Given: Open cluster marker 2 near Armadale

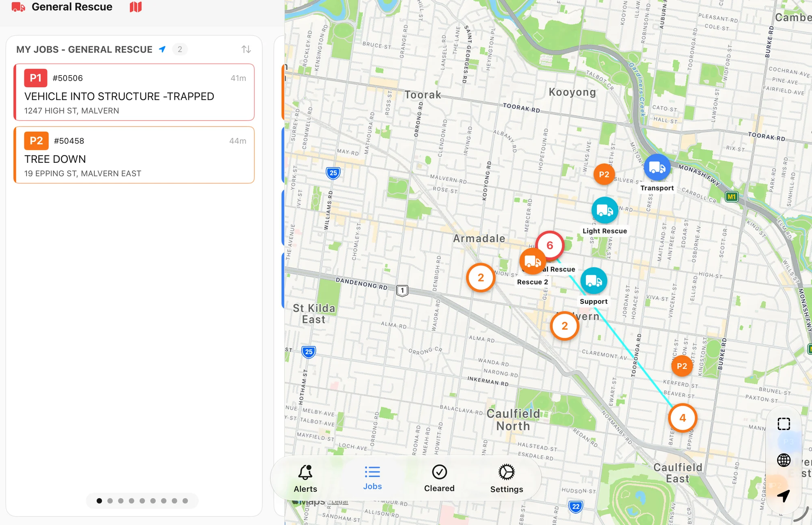Looking at the screenshot, I should click(481, 278).
